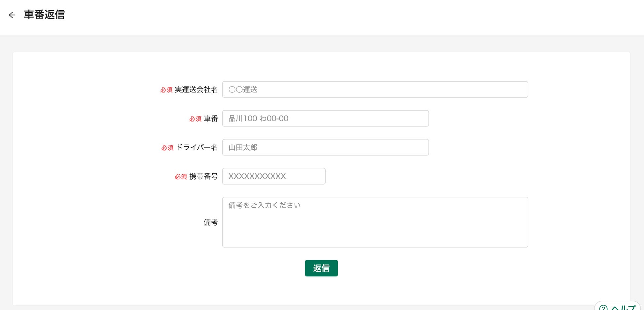Click the 車番返信 page title
644x310 pixels.
44,15
